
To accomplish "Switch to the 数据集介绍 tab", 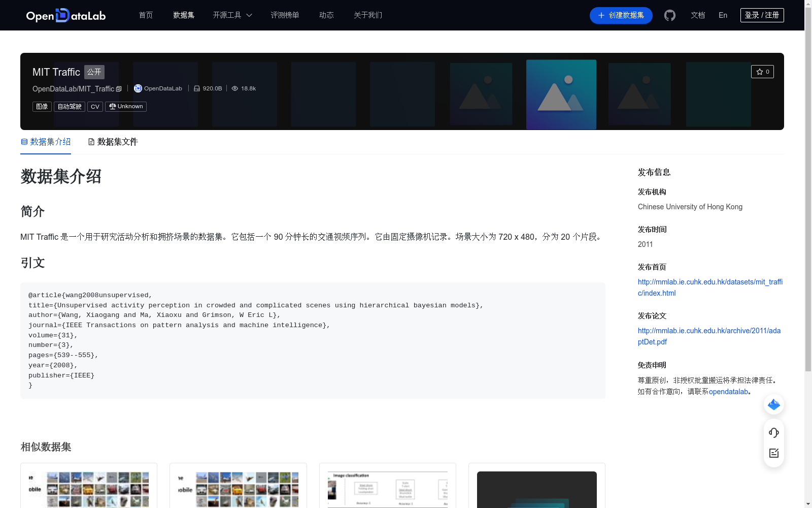I will tap(46, 142).
